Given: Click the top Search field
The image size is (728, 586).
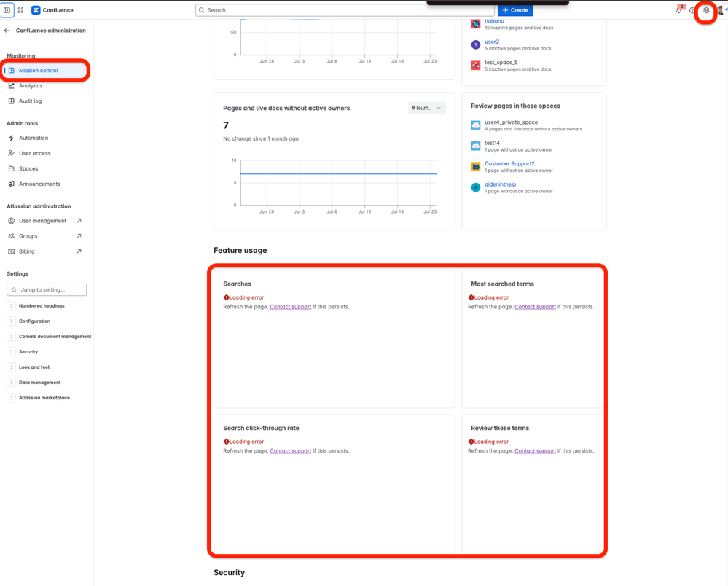Looking at the screenshot, I should pos(345,10).
